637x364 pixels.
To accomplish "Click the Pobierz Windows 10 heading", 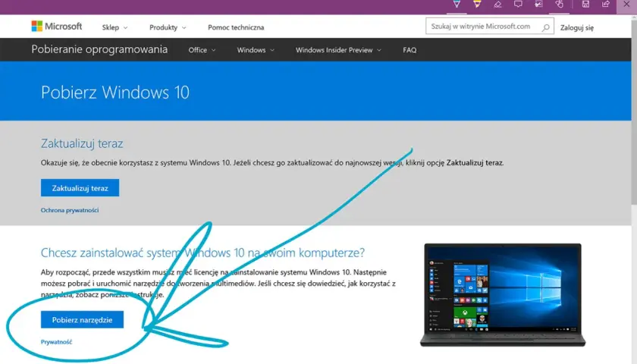I will click(x=115, y=93).
